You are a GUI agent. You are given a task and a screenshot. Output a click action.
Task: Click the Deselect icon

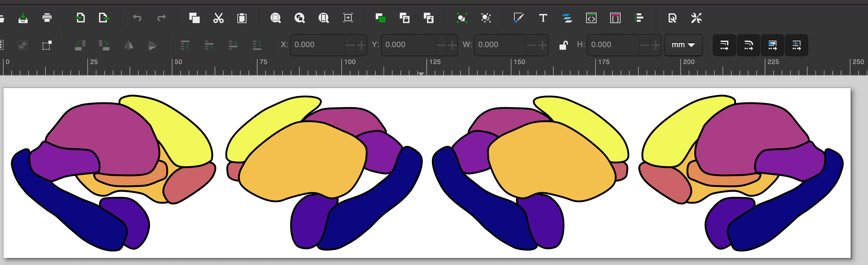click(23, 45)
